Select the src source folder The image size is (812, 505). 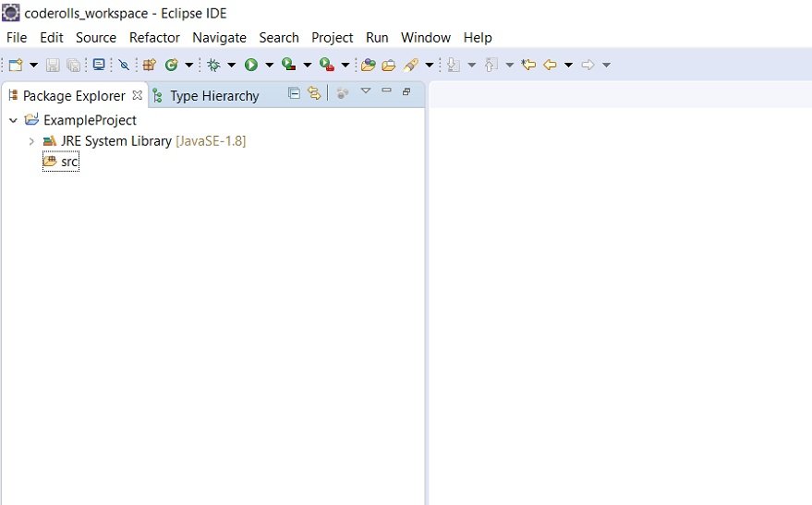(x=61, y=162)
